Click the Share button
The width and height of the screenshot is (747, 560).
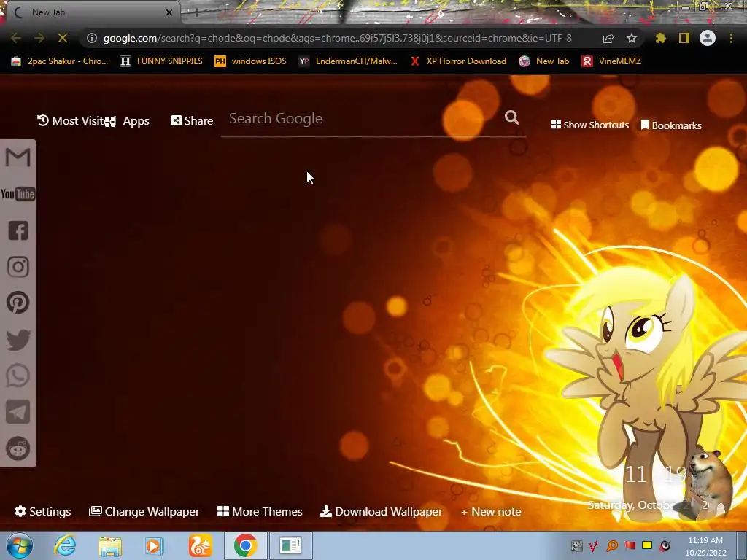pyautogui.click(x=192, y=120)
